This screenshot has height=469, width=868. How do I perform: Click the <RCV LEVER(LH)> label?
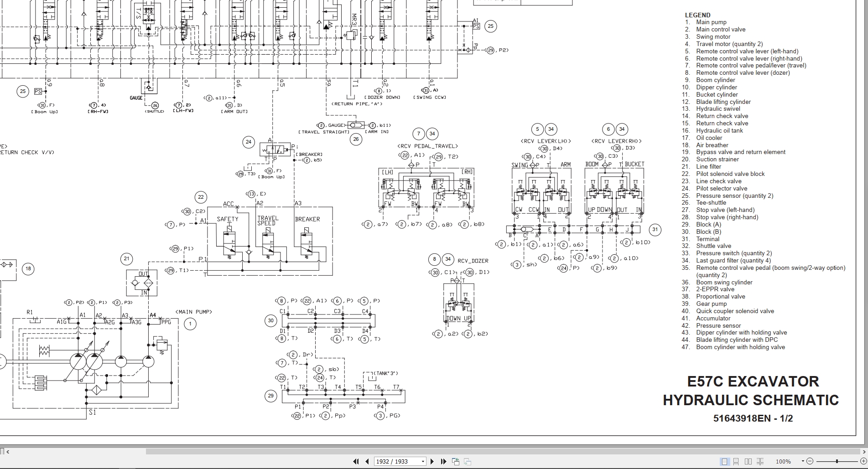click(546, 141)
